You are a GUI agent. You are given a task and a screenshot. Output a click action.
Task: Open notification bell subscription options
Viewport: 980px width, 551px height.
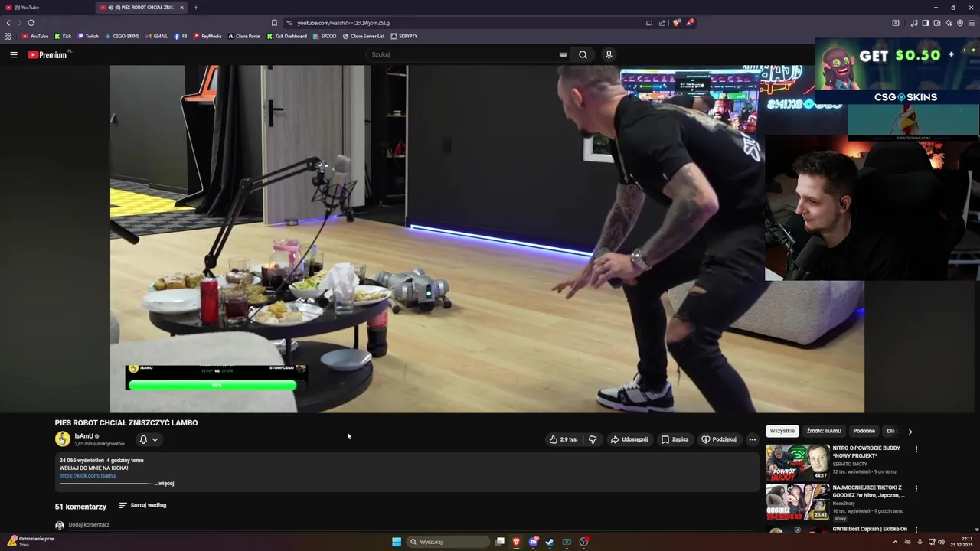coord(149,439)
